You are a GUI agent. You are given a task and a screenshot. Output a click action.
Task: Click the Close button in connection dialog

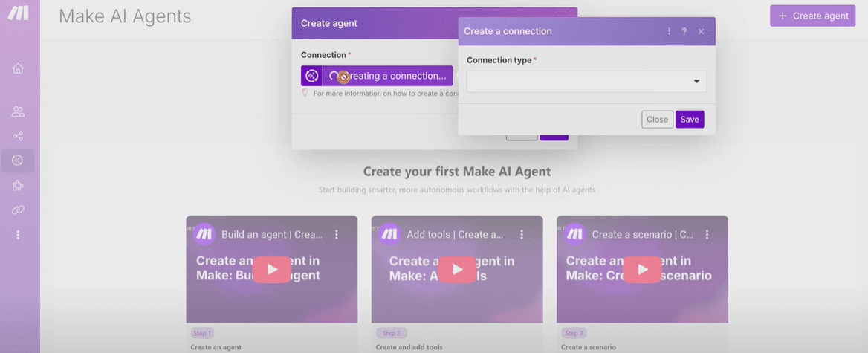(x=657, y=120)
